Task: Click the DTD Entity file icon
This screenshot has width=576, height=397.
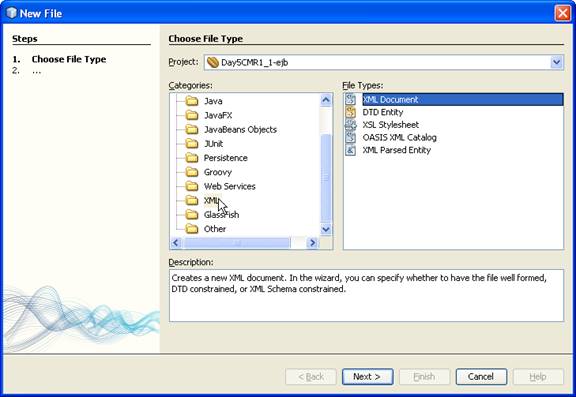Action: pos(351,112)
